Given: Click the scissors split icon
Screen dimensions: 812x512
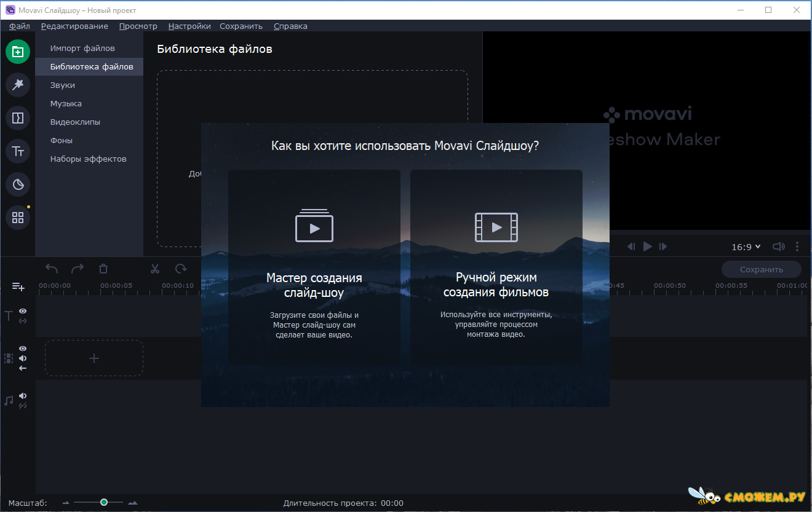Looking at the screenshot, I should tap(155, 269).
